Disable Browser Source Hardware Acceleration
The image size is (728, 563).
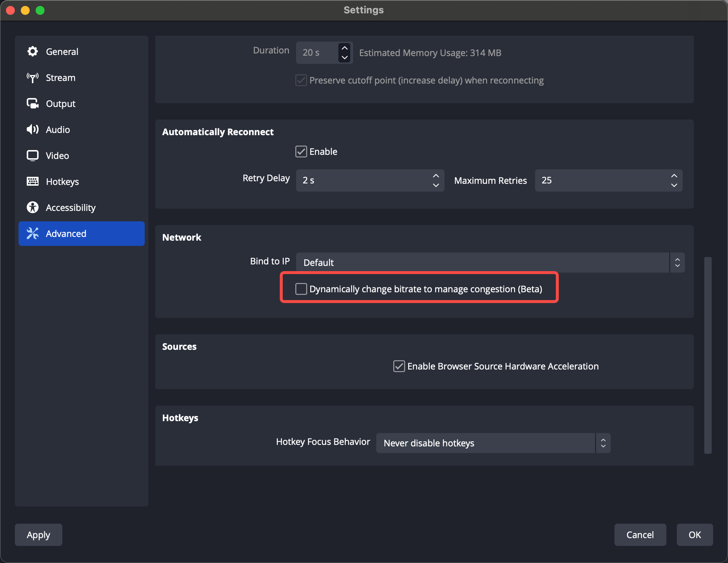pyautogui.click(x=399, y=366)
